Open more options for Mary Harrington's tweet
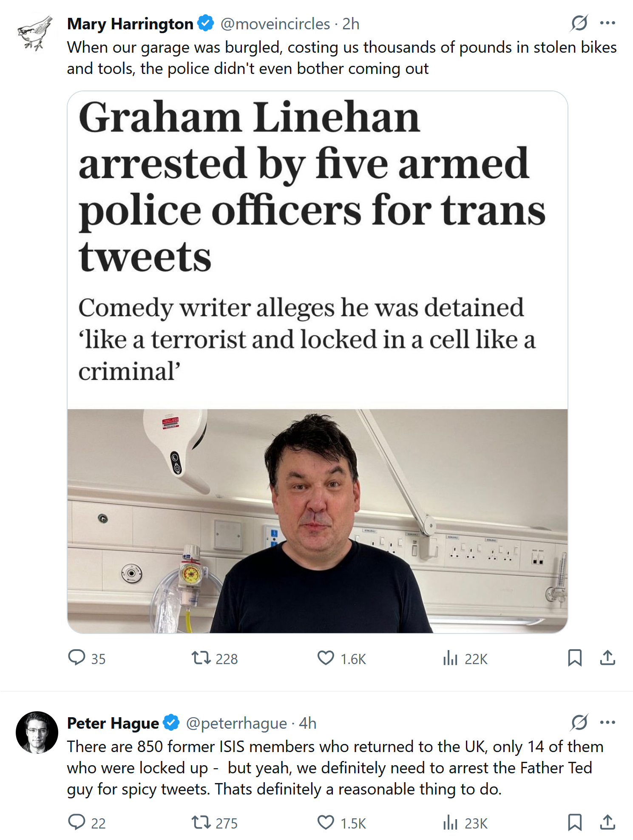 pos(607,23)
